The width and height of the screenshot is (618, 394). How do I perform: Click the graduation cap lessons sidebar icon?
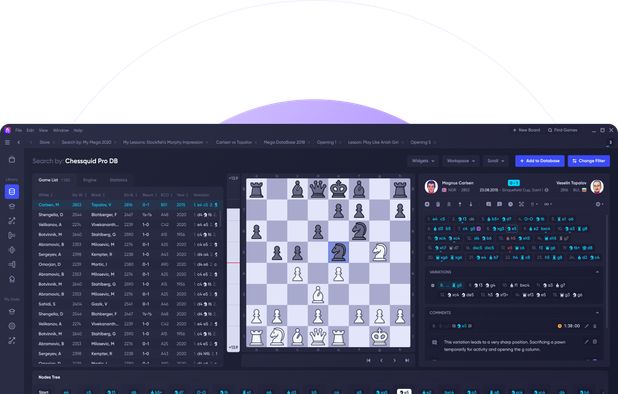click(12, 206)
